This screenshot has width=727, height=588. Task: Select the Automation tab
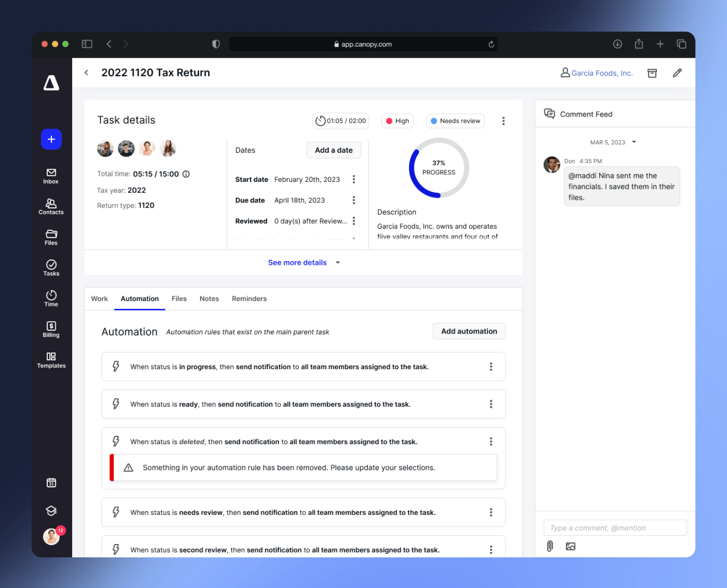(140, 299)
